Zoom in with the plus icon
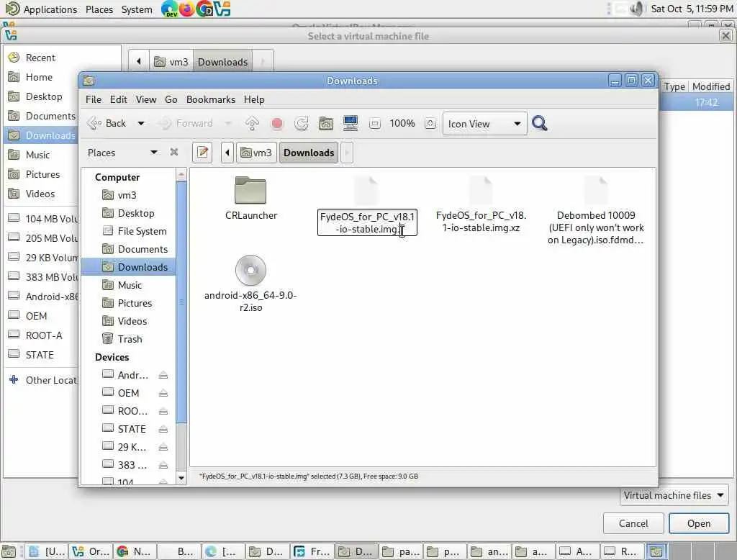737x560 pixels. point(430,124)
